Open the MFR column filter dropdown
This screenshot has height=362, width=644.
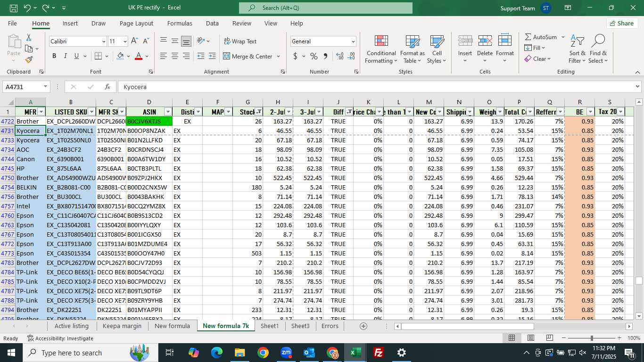coord(41,112)
